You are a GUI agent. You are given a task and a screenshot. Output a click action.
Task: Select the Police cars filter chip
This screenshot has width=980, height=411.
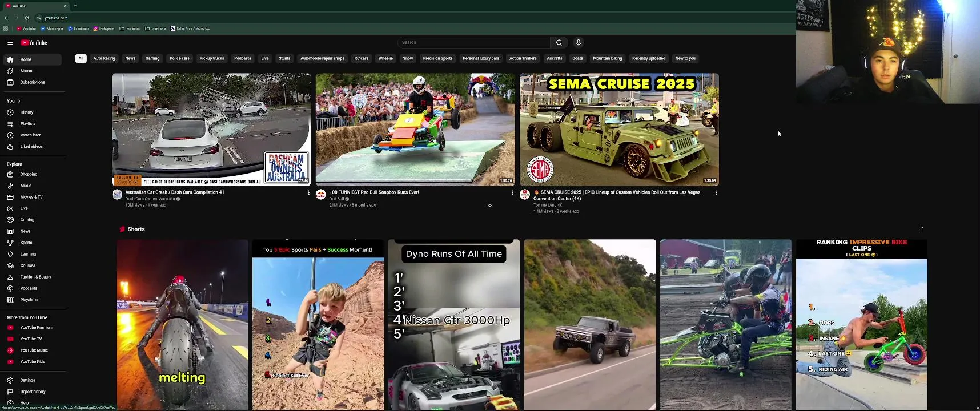coord(179,58)
